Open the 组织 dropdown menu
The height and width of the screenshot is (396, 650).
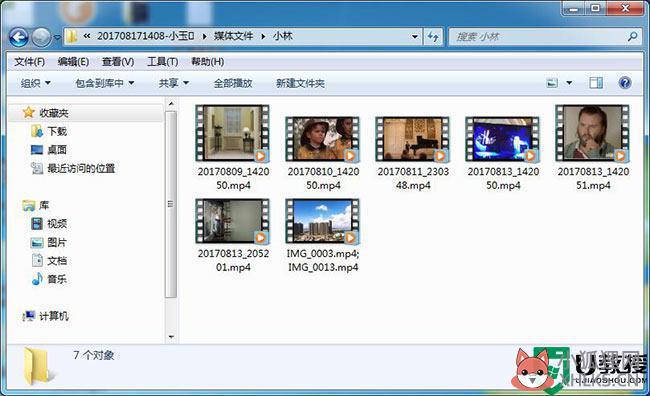[x=36, y=83]
